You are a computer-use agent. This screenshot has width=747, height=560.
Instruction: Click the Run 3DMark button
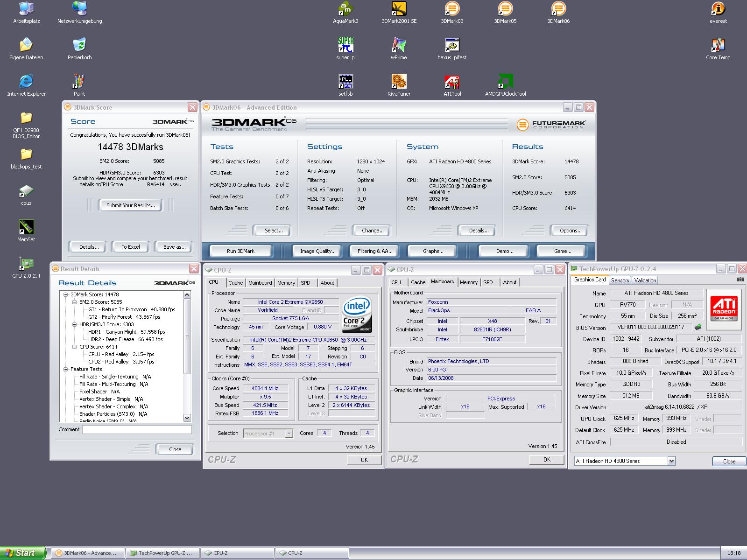click(241, 251)
